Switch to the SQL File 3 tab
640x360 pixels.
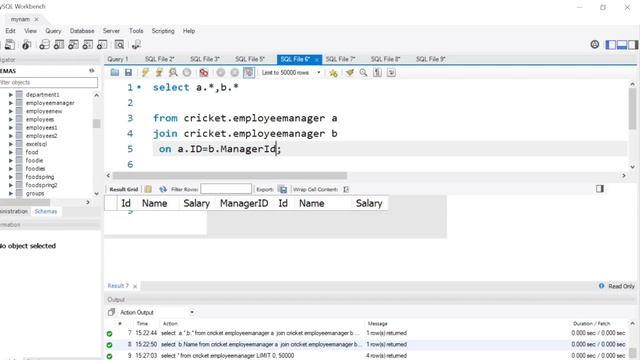(x=204, y=59)
